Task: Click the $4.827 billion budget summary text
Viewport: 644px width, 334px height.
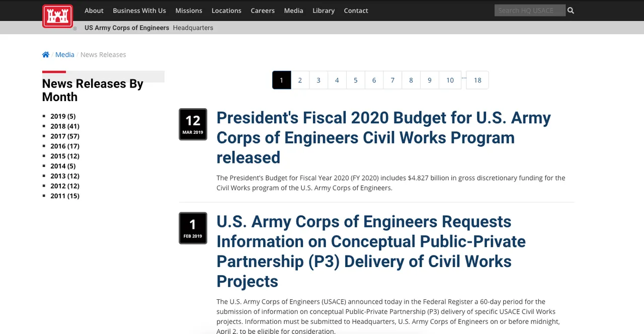Action: 391,183
